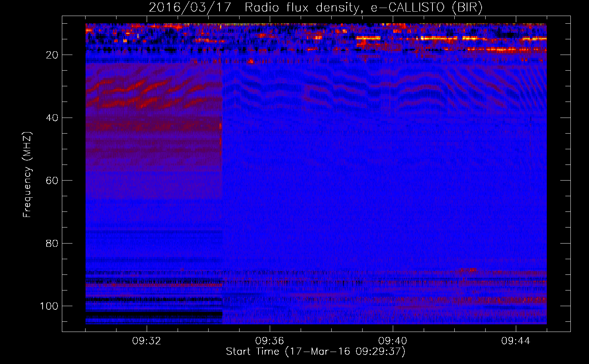Click the 'Frequency (MHZ)' axis label

click(x=28, y=175)
